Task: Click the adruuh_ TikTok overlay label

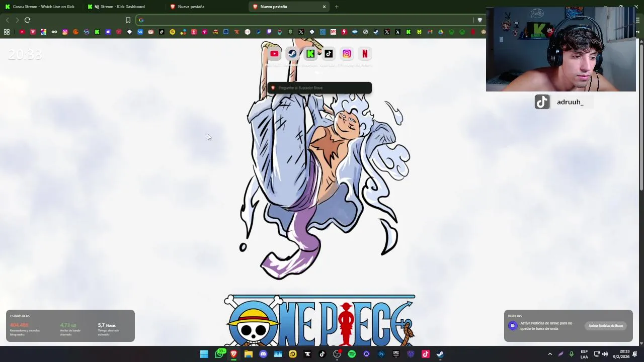Action: coord(570,102)
